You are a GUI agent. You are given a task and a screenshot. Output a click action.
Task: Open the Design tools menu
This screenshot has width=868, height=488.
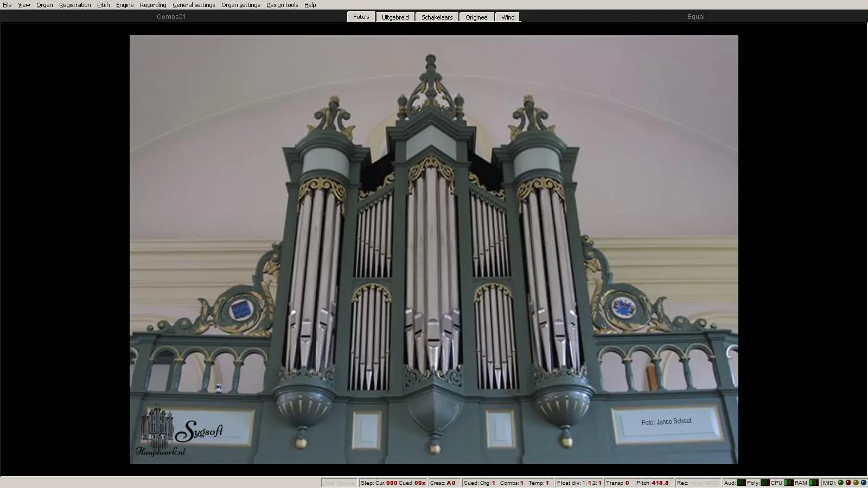point(282,5)
